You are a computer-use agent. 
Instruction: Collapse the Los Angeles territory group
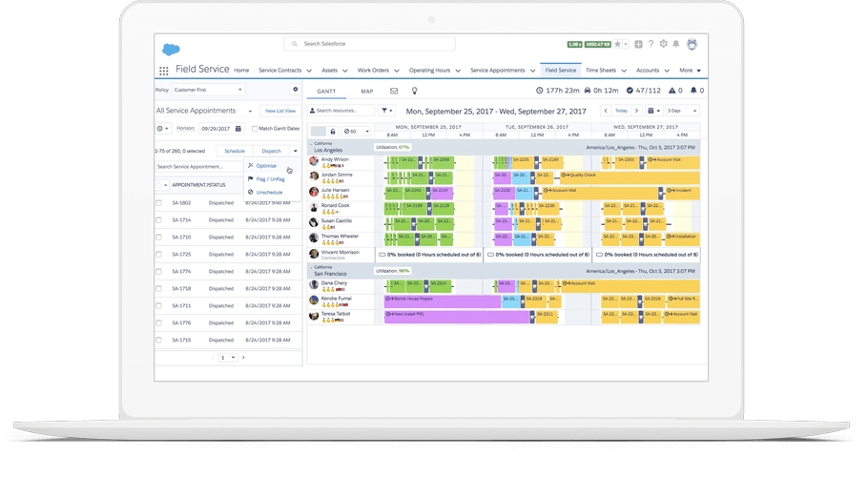pos(311,144)
